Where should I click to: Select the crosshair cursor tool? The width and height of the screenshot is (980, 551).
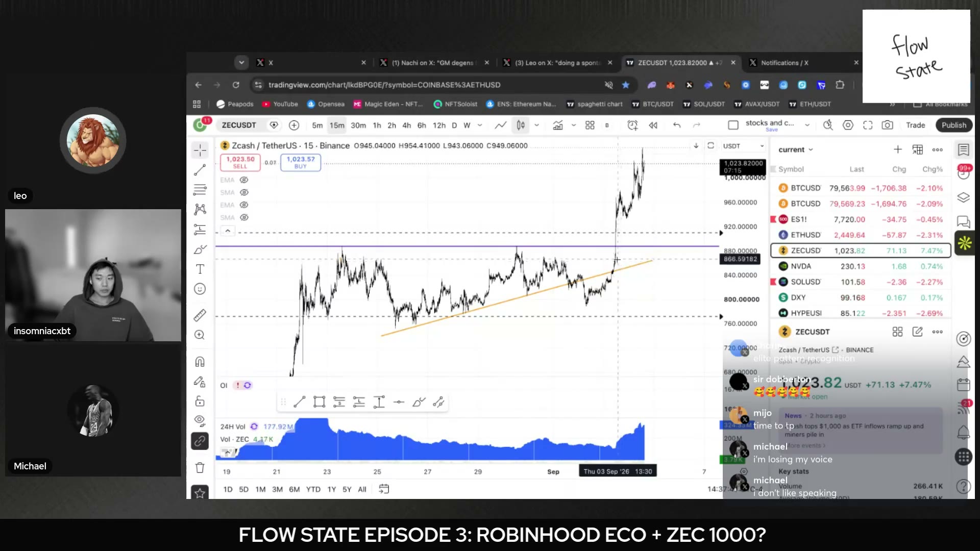click(x=200, y=149)
